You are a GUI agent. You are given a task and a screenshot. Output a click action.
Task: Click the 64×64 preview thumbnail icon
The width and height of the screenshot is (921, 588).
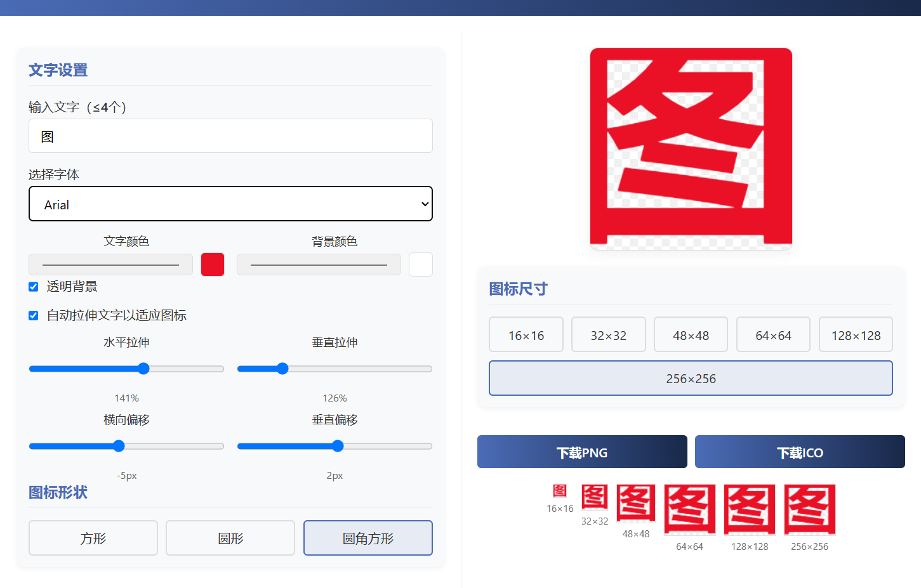(689, 510)
